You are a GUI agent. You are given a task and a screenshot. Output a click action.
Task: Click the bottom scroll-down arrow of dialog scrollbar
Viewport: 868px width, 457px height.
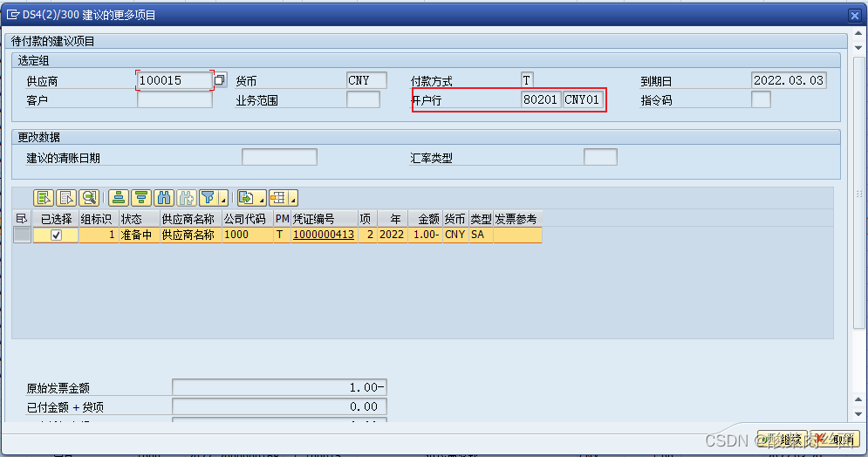858,414
